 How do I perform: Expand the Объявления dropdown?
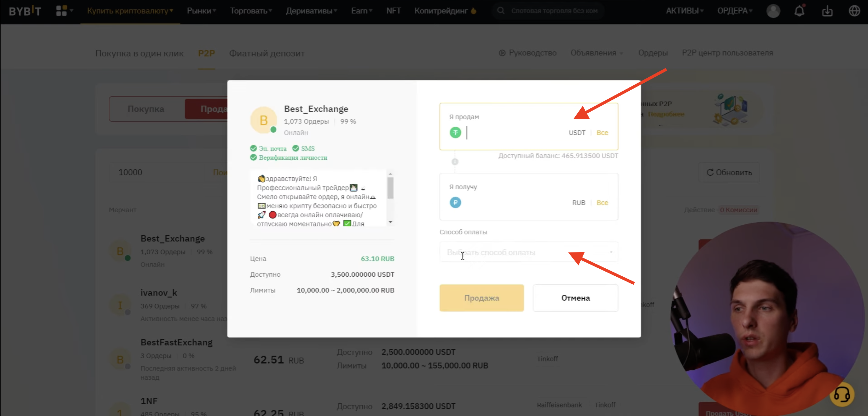[x=597, y=53]
